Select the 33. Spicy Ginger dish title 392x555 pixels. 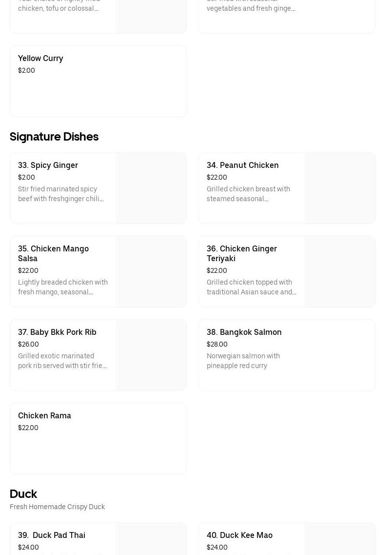[48, 165]
